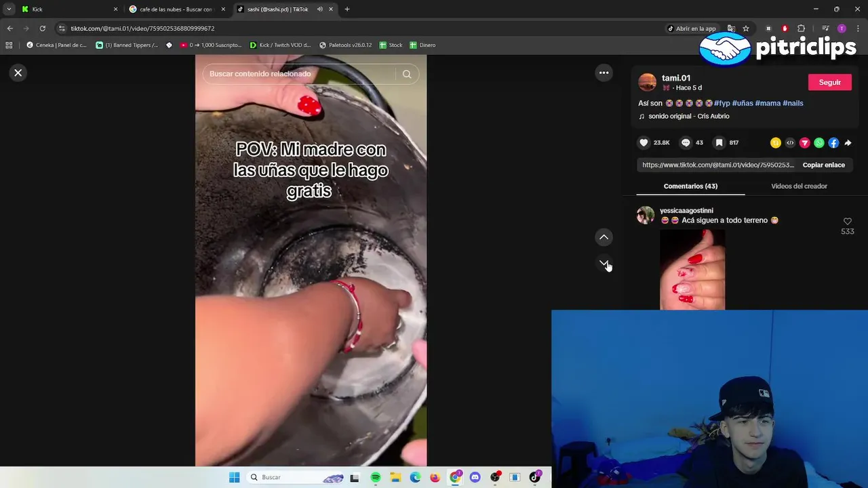
Task: Click the Copiar enlace button
Action: click(823, 165)
